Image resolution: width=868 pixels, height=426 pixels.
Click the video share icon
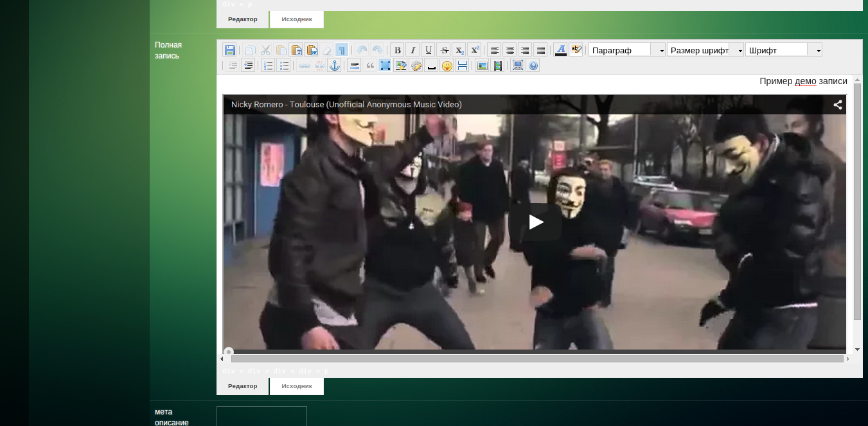tap(838, 105)
